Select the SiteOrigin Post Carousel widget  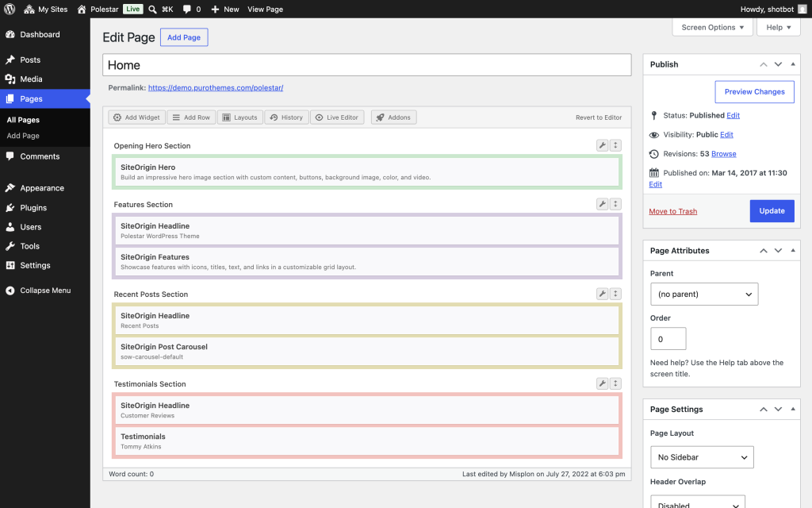(366, 351)
